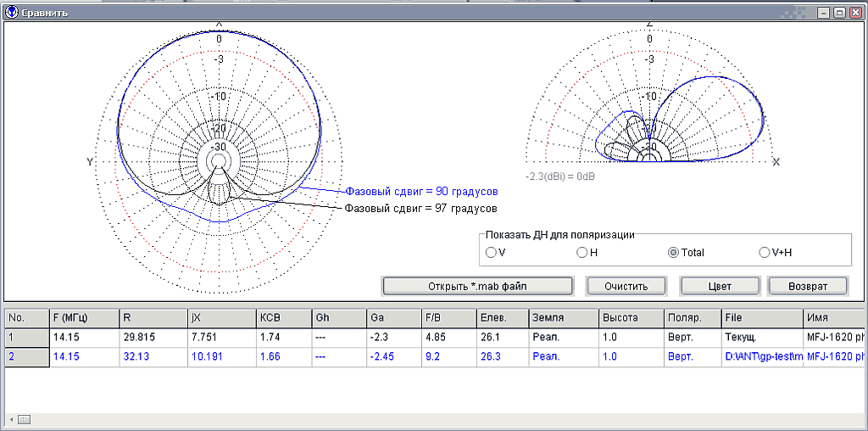Click the Возврат button

tap(807, 286)
